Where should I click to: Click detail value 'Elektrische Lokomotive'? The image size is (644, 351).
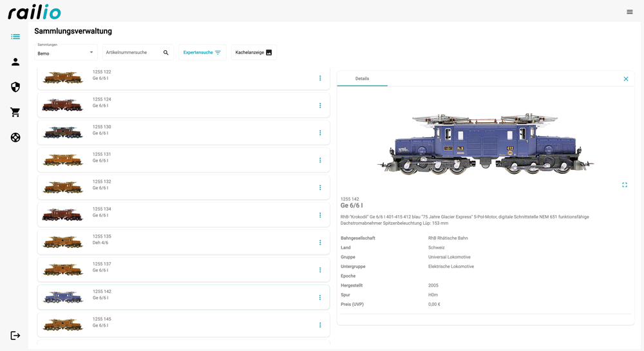click(x=451, y=267)
